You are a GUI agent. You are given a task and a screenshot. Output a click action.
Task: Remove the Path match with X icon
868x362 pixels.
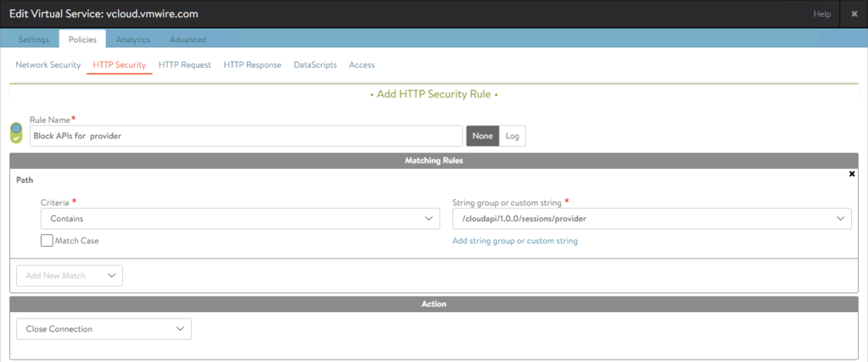852,174
